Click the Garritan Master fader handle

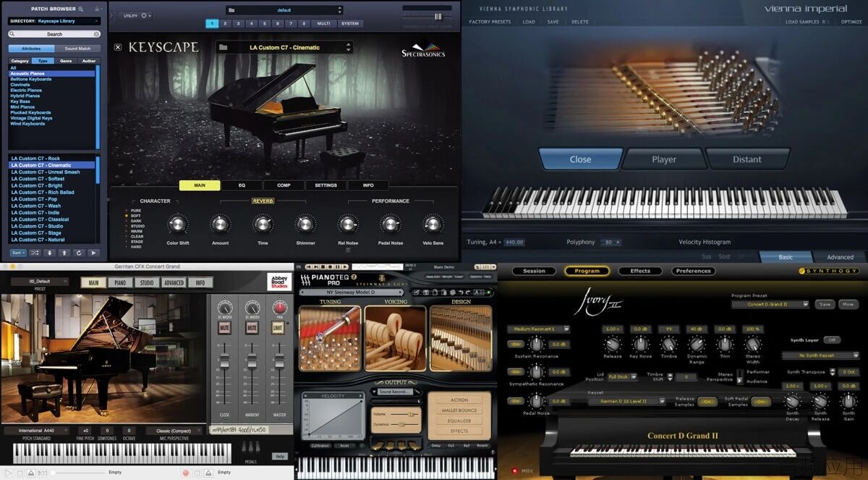point(279,361)
